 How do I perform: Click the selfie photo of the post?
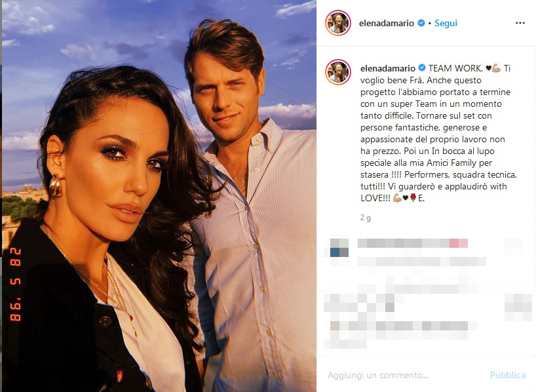pyautogui.click(x=159, y=196)
